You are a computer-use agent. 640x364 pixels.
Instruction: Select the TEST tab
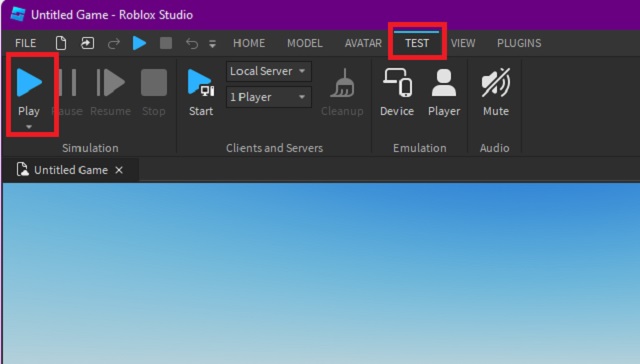click(417, 43)
